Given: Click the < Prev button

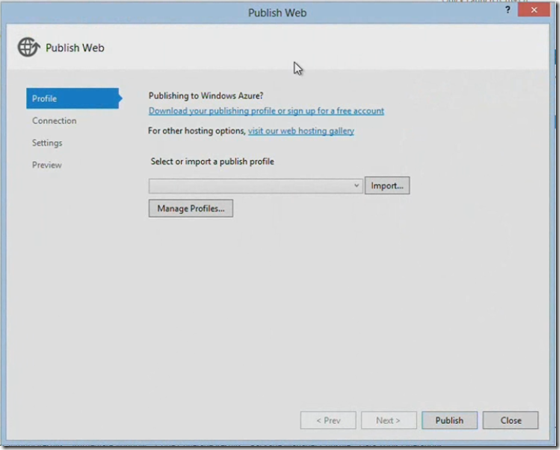Looking at the screenshot, I should (328, 420).
